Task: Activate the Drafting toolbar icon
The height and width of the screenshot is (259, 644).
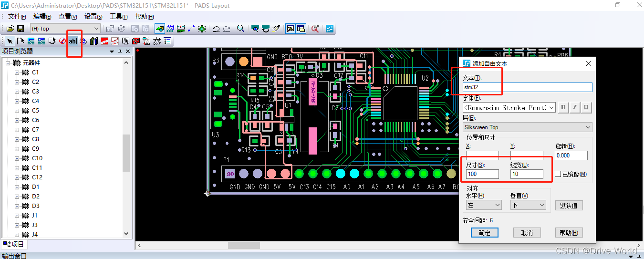Action: click(x=159, y=29)
